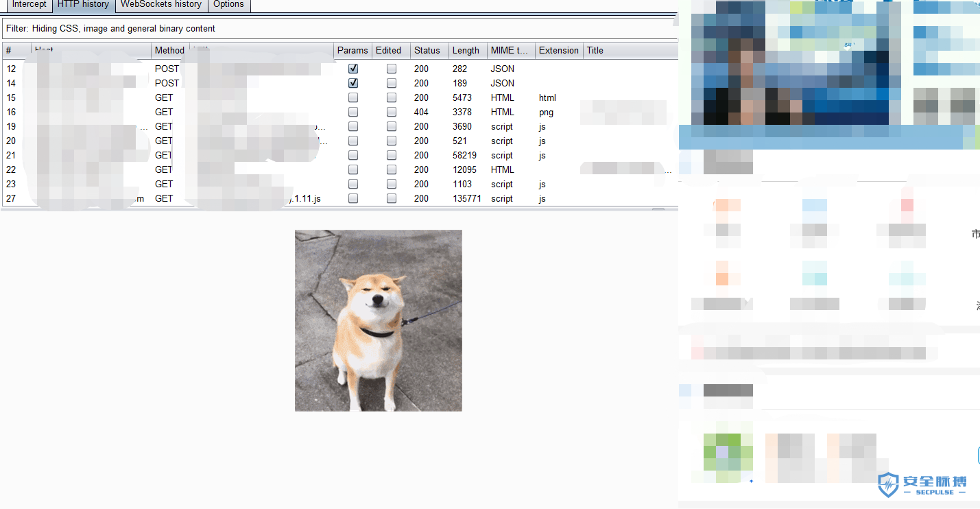This screenshot has height=509, width=980.
Task: Toggle Params checkbox in request 14 row
Action: [x=353, y=83]
